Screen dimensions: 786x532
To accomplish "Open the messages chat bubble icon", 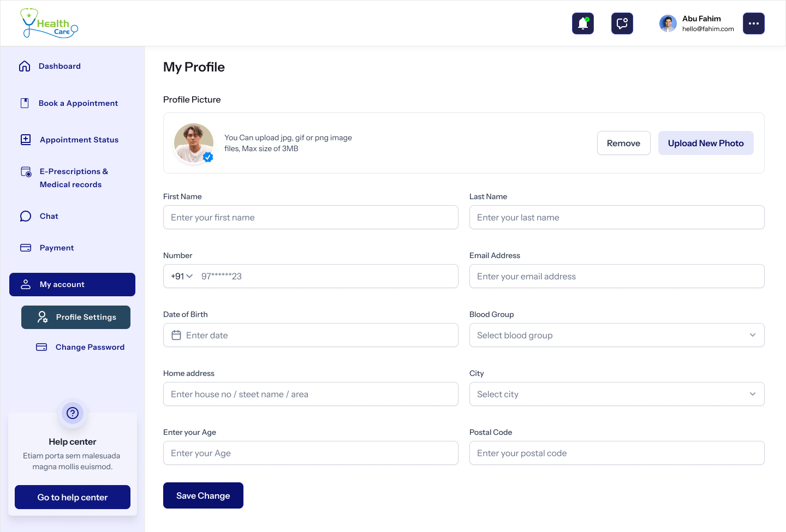I will [x=622, y=23].
